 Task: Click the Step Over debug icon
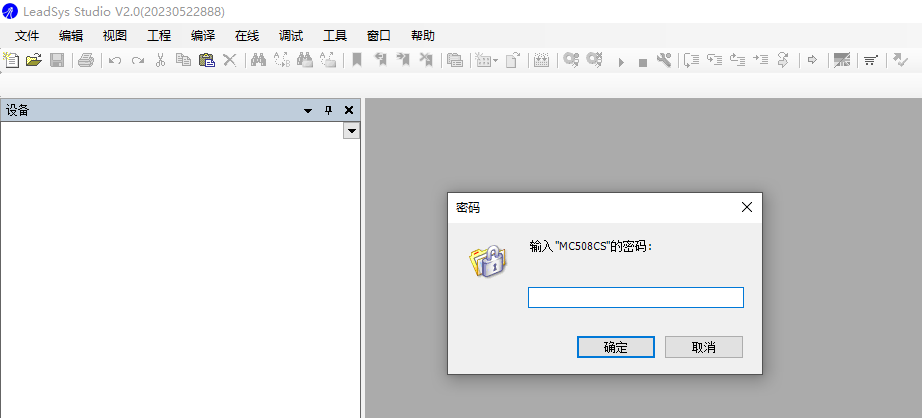692,60
